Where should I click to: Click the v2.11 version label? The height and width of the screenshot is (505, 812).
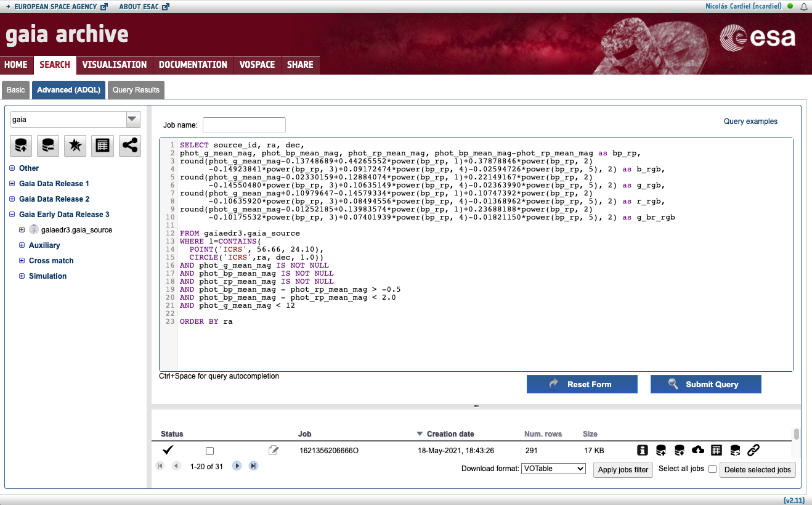795,500
